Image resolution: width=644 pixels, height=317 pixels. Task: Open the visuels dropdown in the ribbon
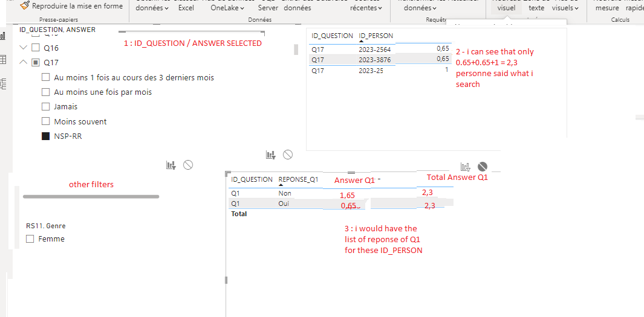565,8
